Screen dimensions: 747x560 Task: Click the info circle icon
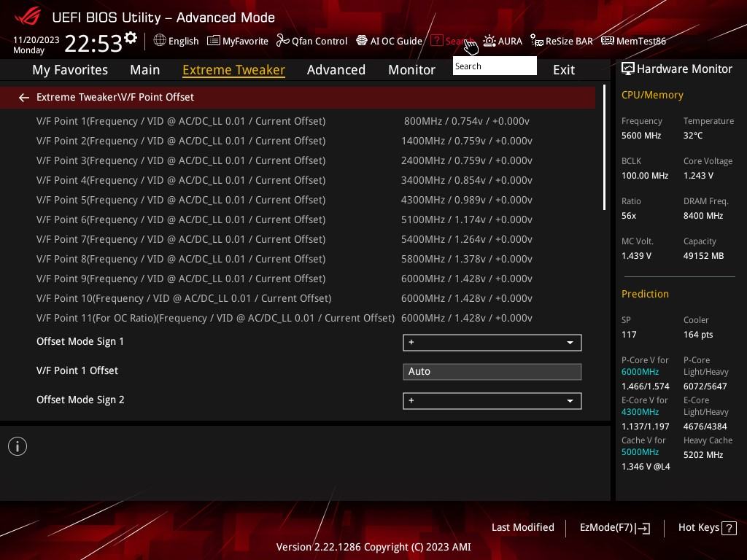pos(18,446)
